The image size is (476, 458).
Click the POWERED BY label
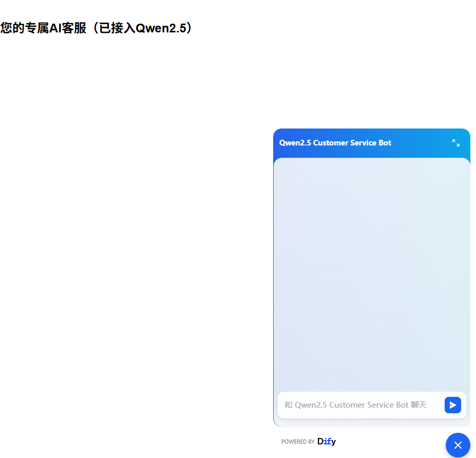[298, 442]
